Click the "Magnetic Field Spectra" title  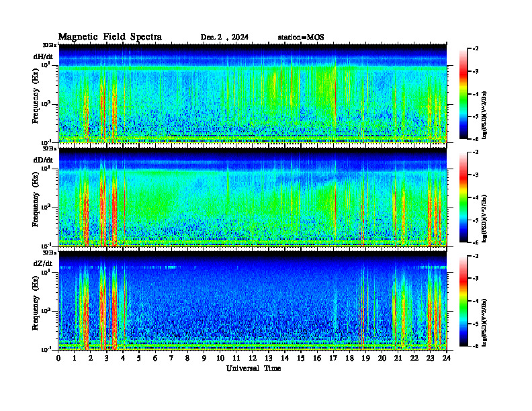click(110, 37)
